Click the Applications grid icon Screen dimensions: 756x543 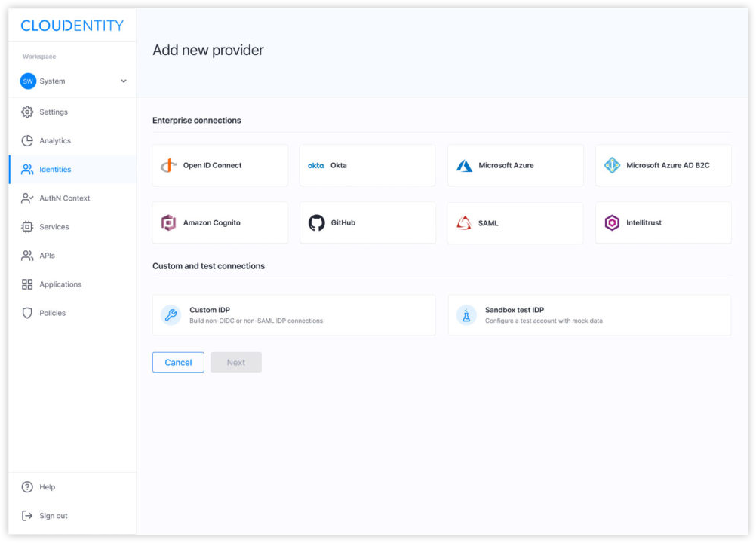27,284
